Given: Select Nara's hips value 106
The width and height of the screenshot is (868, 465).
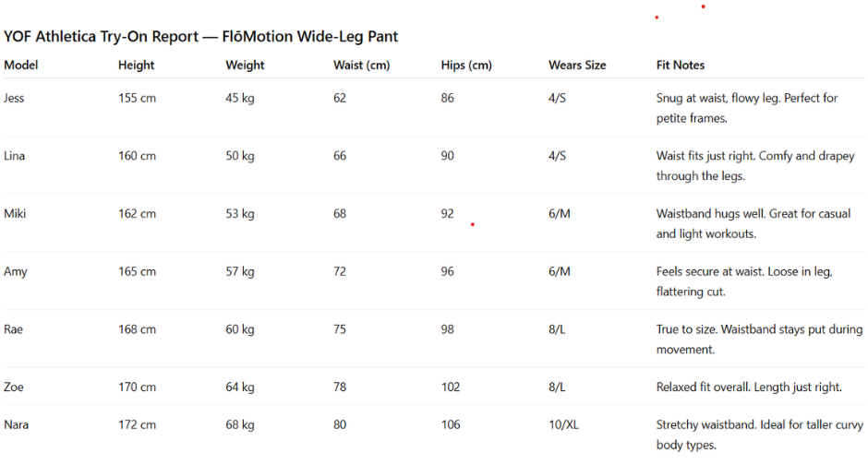Looking at the screenshot, I should coord(451,425).
